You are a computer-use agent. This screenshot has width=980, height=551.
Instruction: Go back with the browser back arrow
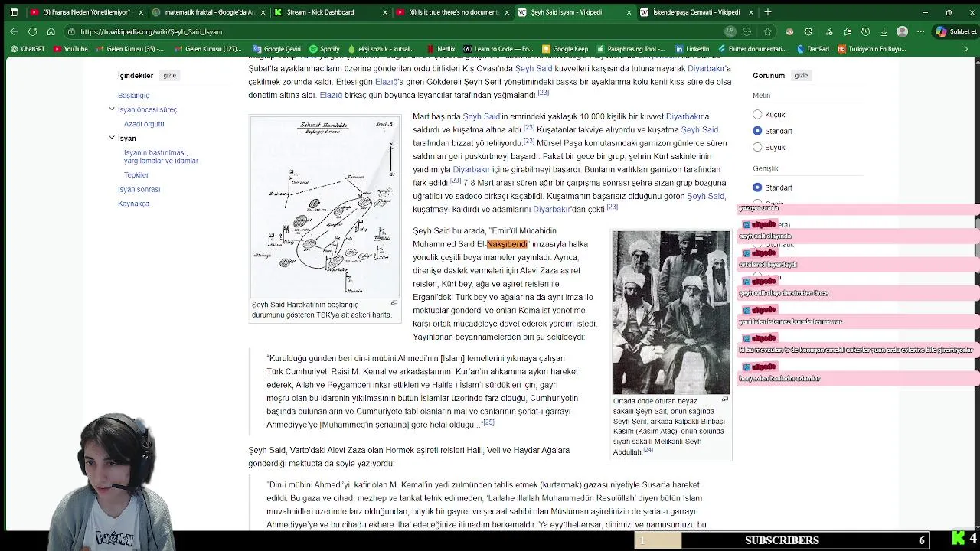click(x=14, y=31)
